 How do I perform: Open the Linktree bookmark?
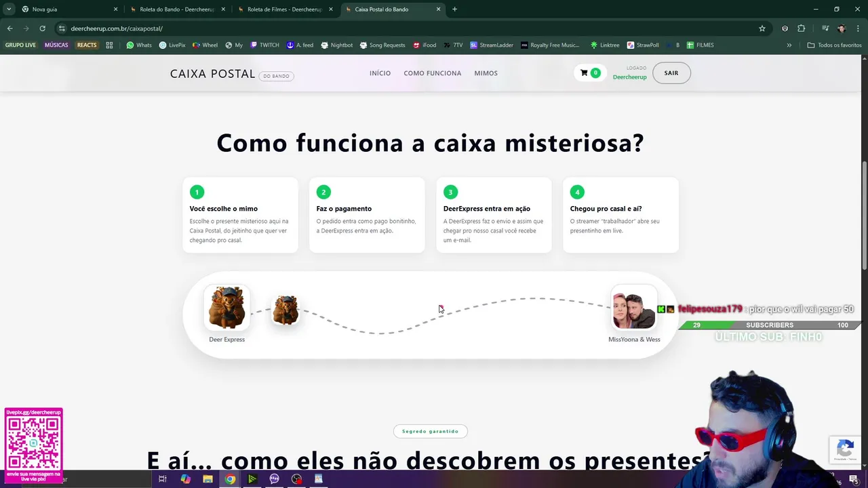tap(605, 45)
